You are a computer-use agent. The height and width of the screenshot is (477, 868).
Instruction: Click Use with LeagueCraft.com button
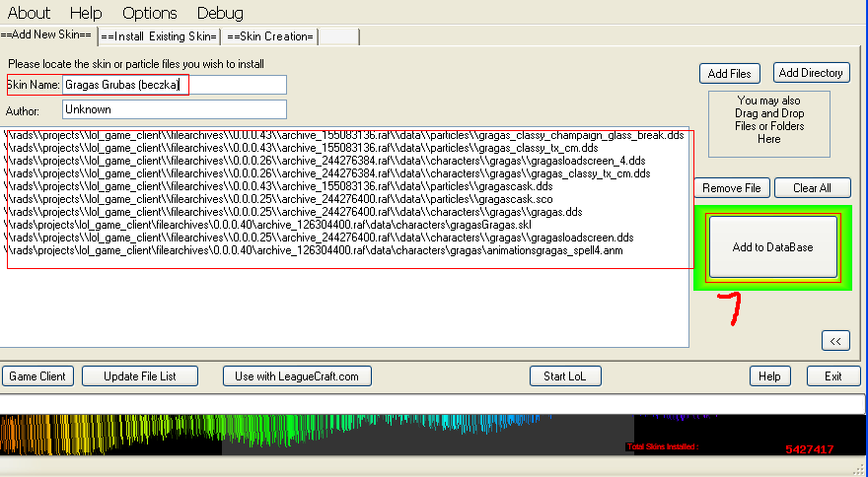pos(297,376)
